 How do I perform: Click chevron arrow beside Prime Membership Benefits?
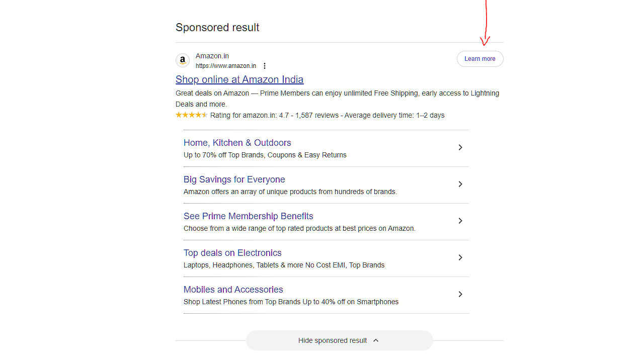pyautogui.click(x=460, y=221)
